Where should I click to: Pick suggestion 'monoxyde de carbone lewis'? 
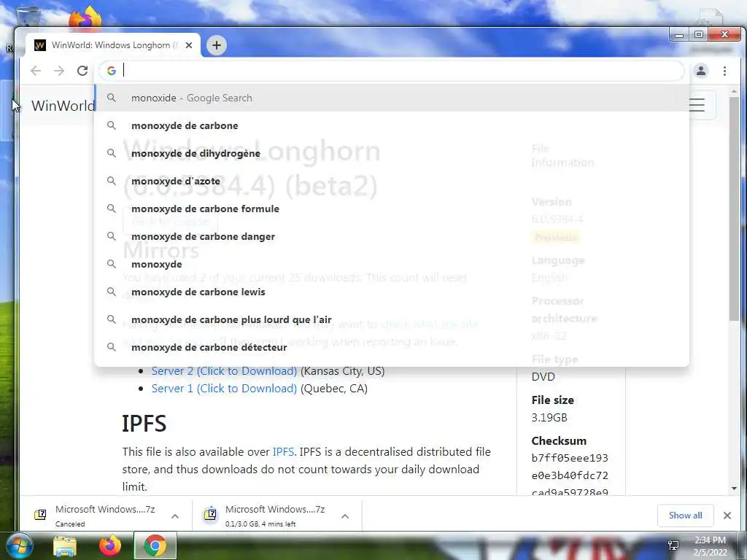coord(392,292)
